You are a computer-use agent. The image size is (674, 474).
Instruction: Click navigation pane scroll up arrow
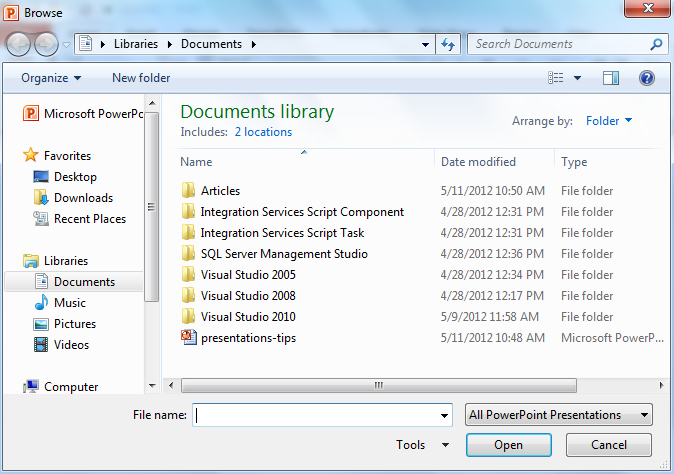point(152,103)
